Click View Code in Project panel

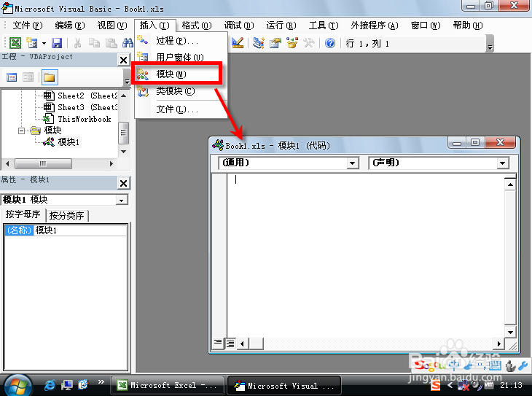coord(12,77)
